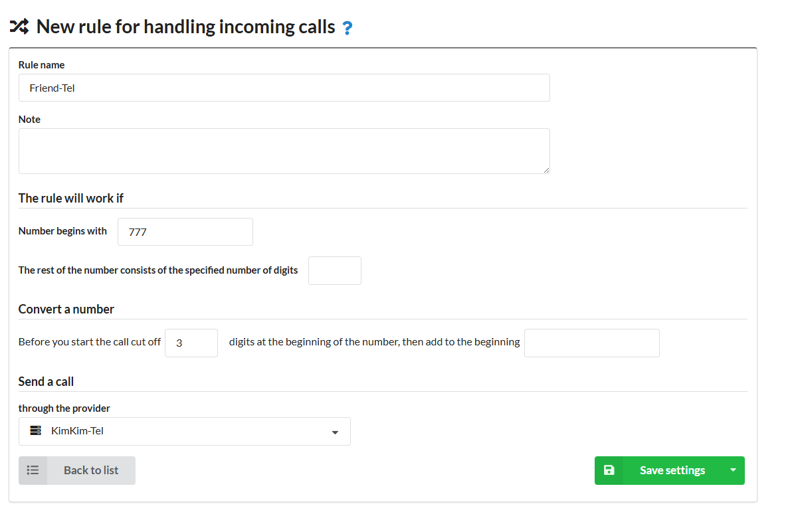Go back with Back to list button
Screen dimensions: 794x532
[77, 470]
